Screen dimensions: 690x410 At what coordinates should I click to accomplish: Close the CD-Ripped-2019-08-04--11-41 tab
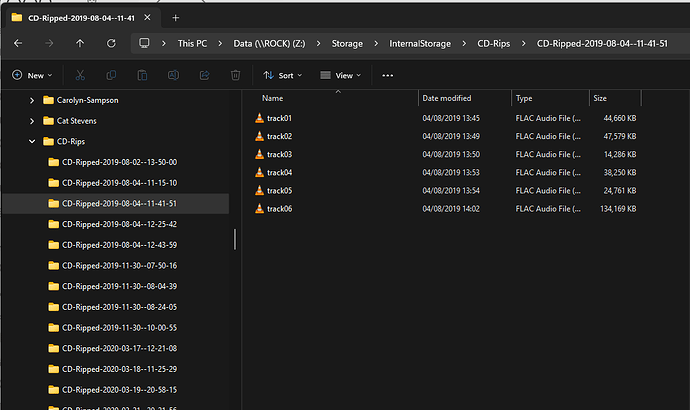147,17
